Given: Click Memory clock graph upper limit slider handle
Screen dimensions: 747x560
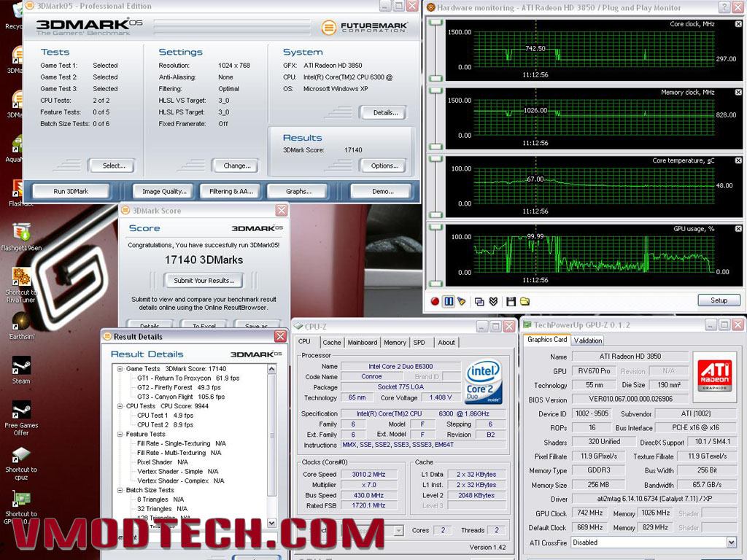Looking at the screenshot, I should click(436, 90).
